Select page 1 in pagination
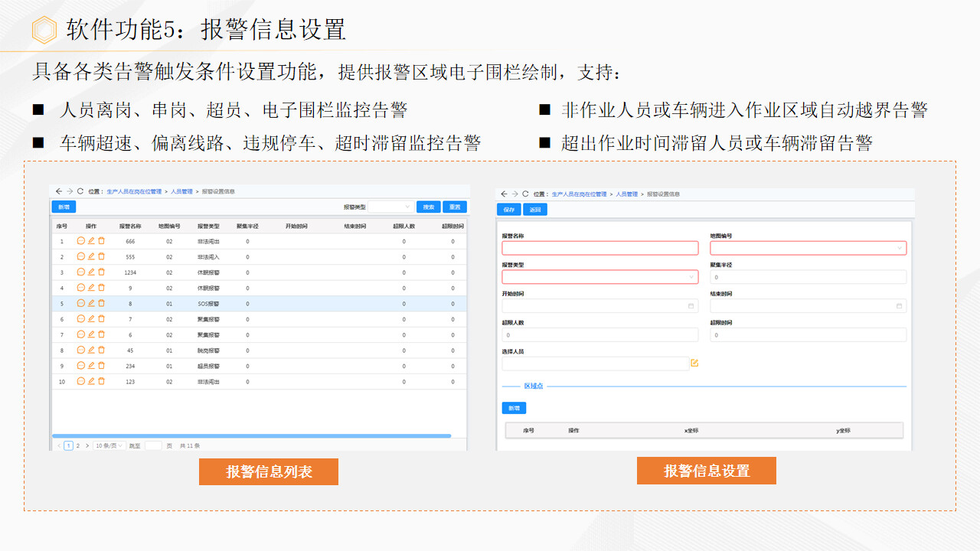980x551 pixels. (68, 445)
